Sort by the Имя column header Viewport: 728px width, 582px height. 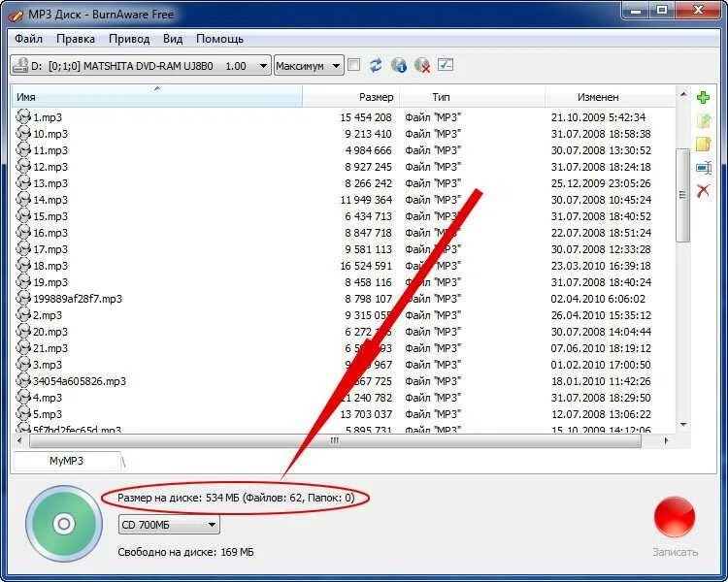157,97
